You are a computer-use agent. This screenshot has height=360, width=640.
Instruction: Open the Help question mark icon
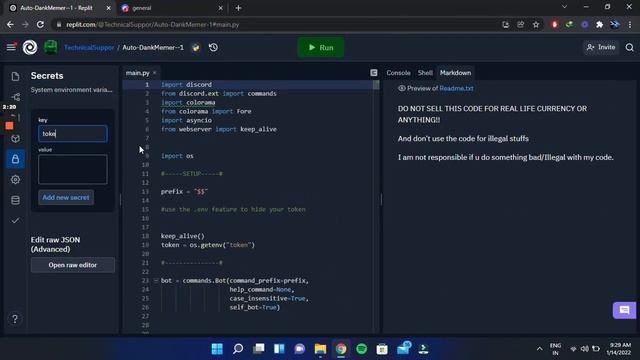(x=15, y=319)
